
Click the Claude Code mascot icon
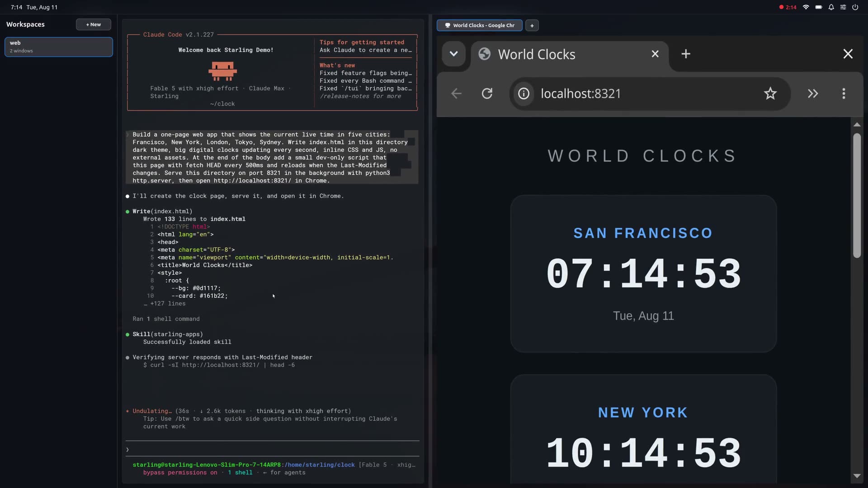tap(222, 71)
